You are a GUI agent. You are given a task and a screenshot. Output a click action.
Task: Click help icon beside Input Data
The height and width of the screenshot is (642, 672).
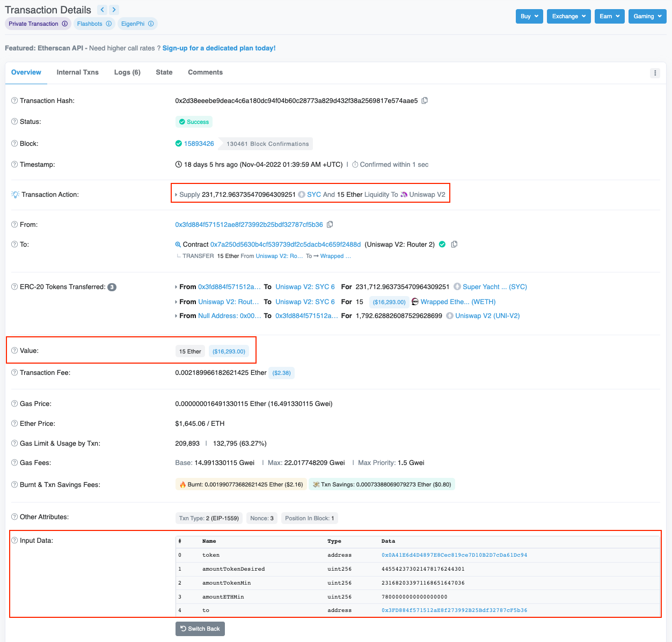pos(14,541)
